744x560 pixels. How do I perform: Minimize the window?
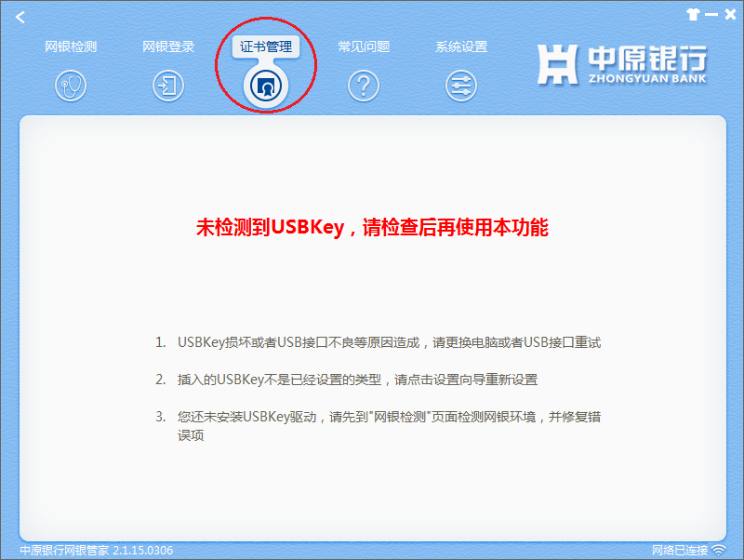pos(711,15)
